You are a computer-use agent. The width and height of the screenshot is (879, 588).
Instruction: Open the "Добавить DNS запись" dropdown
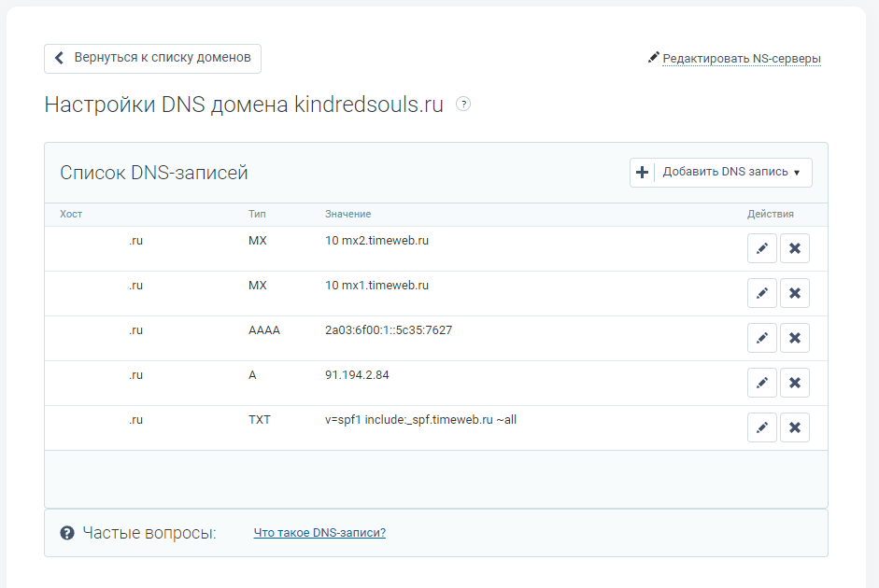732,173
